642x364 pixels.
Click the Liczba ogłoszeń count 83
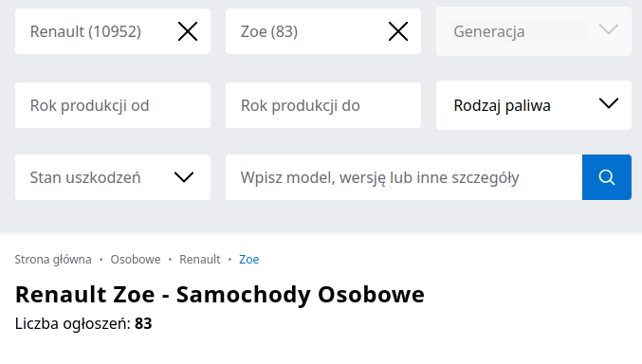[x=143, y=324]
